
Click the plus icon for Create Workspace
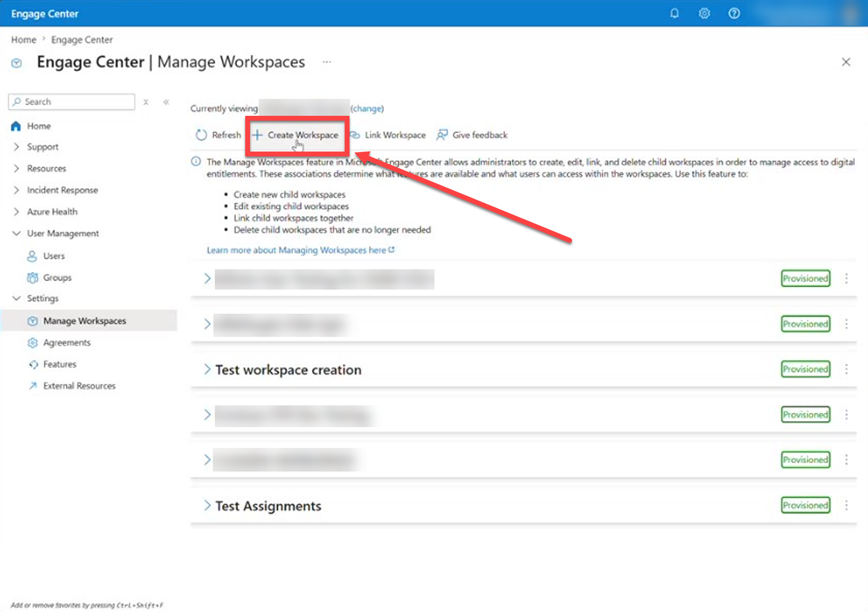(257, 135)
